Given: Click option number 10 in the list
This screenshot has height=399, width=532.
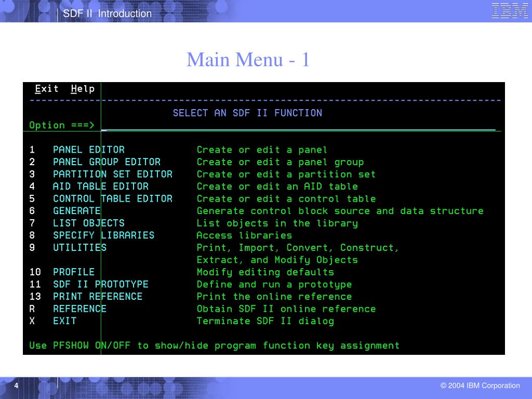Looking at the screenshot, I should (35, 272).
